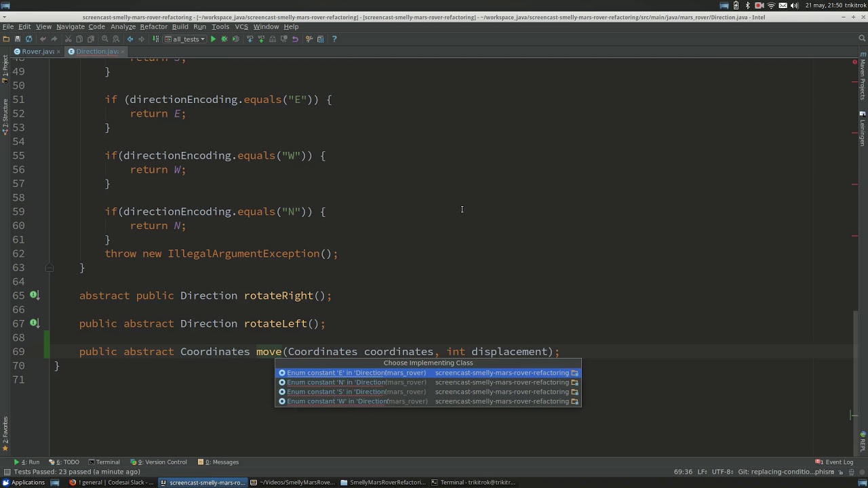Start Debug with the green bug icon
Screen dimensions: 868x488
click(x=224, y=39)
